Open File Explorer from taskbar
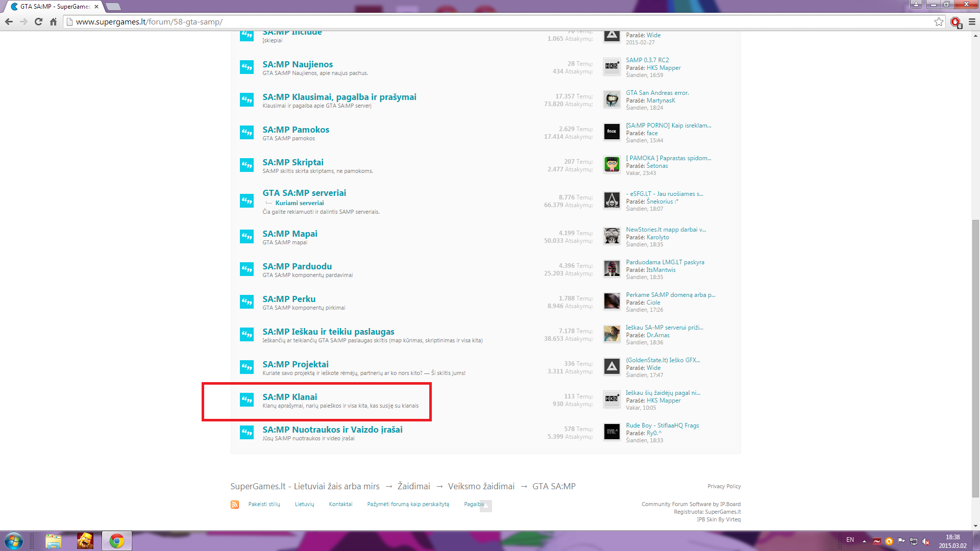 tap(53, 541)
